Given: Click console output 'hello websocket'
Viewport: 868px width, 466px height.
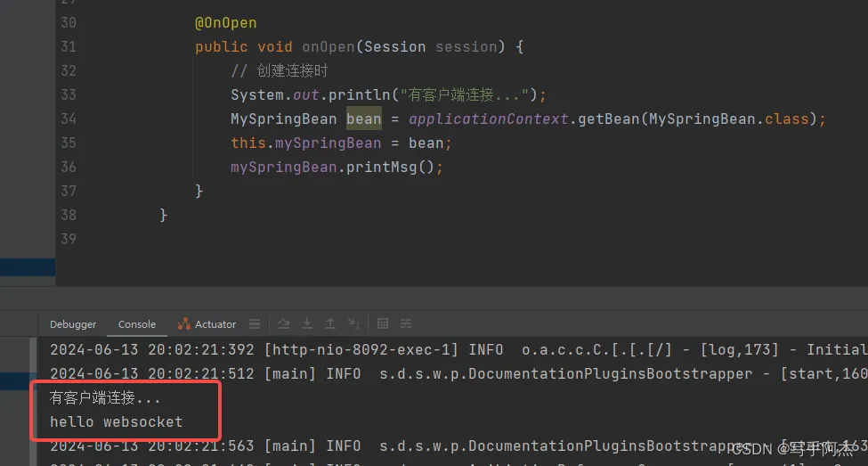Looking at the screenshot, I should coord(117,421).
